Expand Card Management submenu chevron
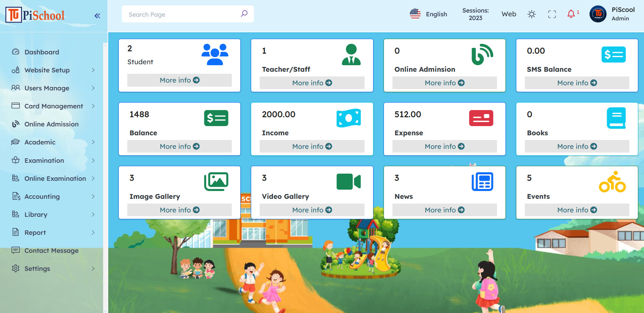Image resolution: width=644 pixels, height=313 pixels. 93,106
